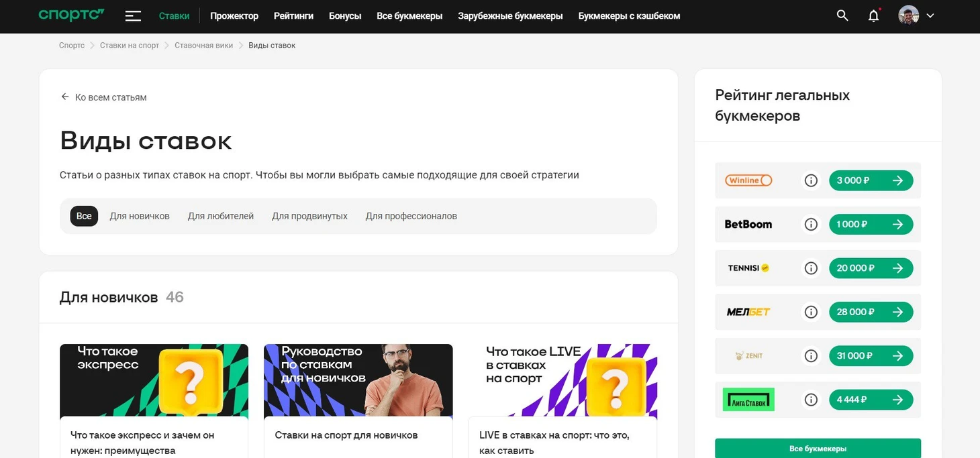Go to Ставочная вики breadcrumb
This screenshot has height=458, width=980.
point(204,46)
